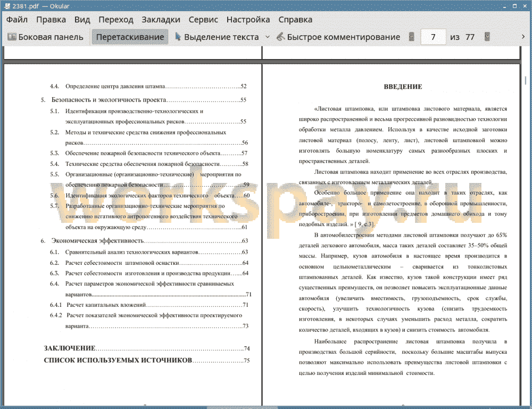
Task: Go to the previous page arrow icon
Action: click(412, 37)
